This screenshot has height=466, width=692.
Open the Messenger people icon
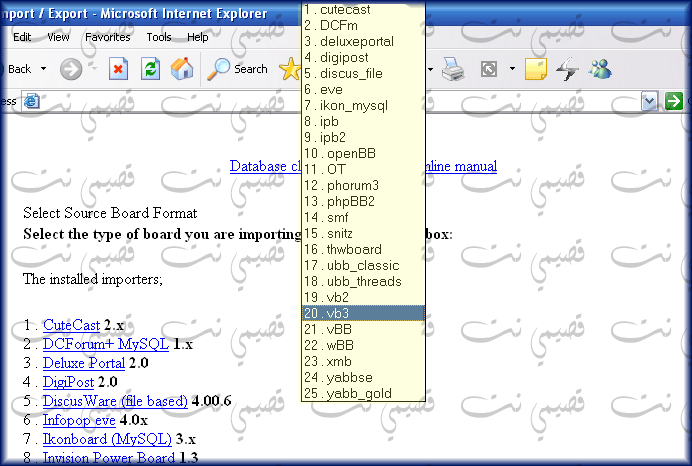pyautogui.click(x=600, y=69)
